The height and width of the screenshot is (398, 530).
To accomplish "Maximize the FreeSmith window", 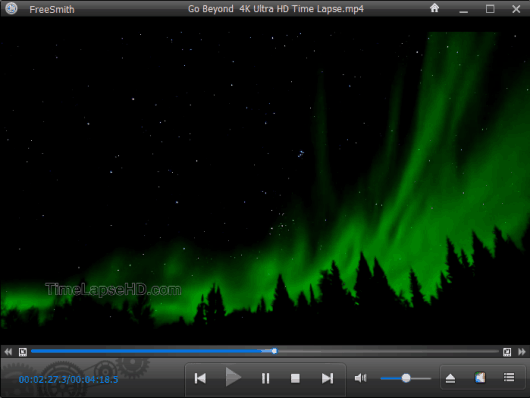I will (x=490, y=9).
